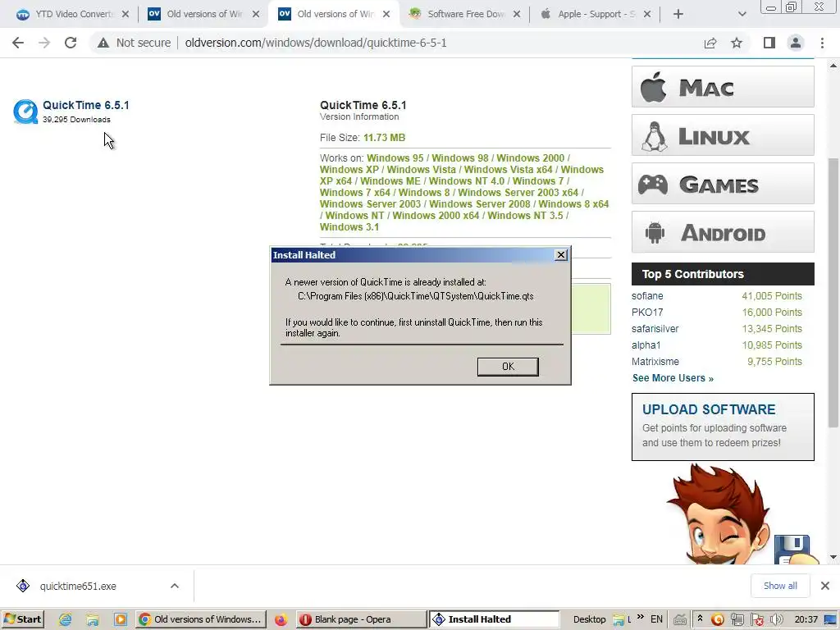Open the downloaded quicktime651.exe file
The image size is (840, 630).
pyautogui.click(x=78, y=586)
